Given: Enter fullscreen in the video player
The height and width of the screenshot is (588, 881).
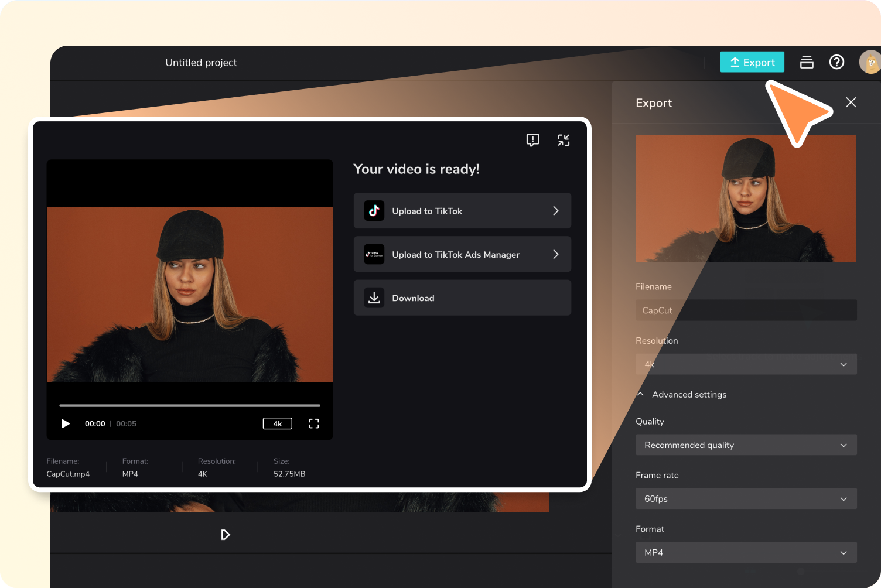Looking at the screenshot, I should (x=314, y=423).
